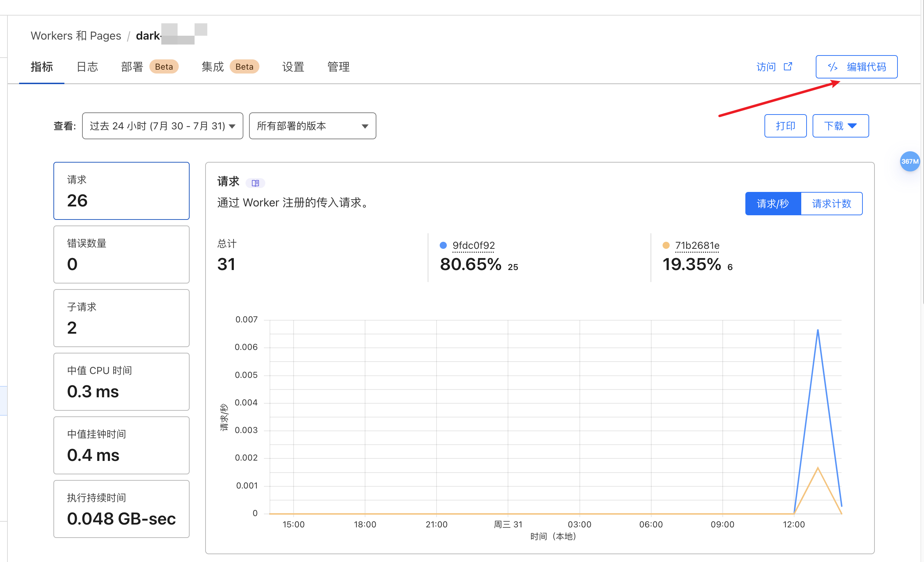Image resolution: width=924 pixels, height=562 pixels.
Task: Click the Workers 和 Pages breadcrumb
Action: tap(76, 36)
